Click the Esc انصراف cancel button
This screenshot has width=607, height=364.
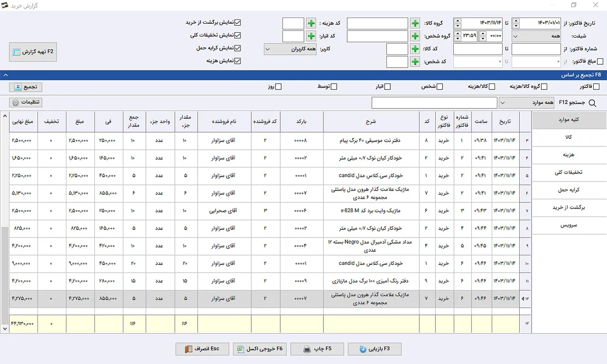[x=202, y=349]
